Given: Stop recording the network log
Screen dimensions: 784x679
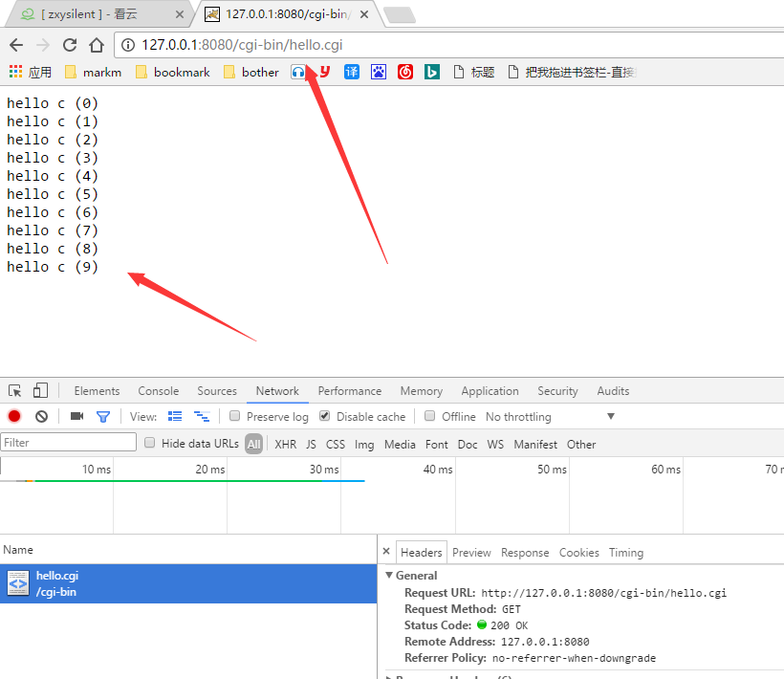Looking at the screenshot, I should point(14,417).
